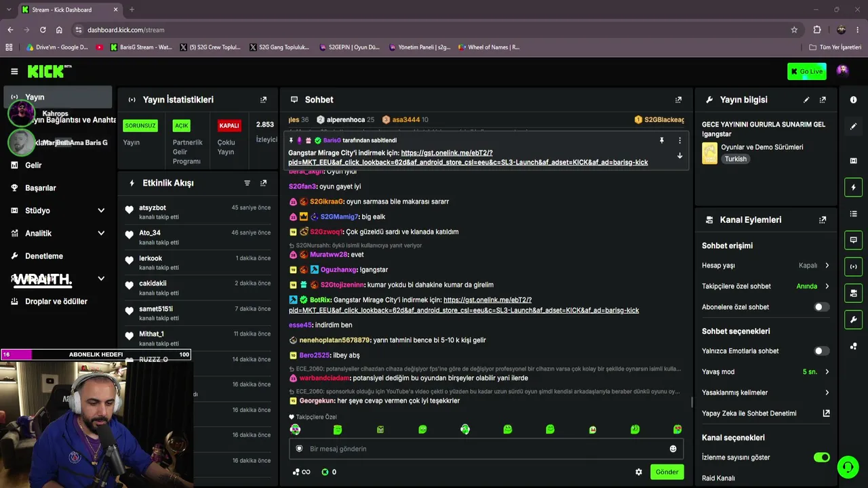The height and width of the screenshot is (488, 868).
Task: Open the hamburger navigation menu
Action: click(14, 71)
